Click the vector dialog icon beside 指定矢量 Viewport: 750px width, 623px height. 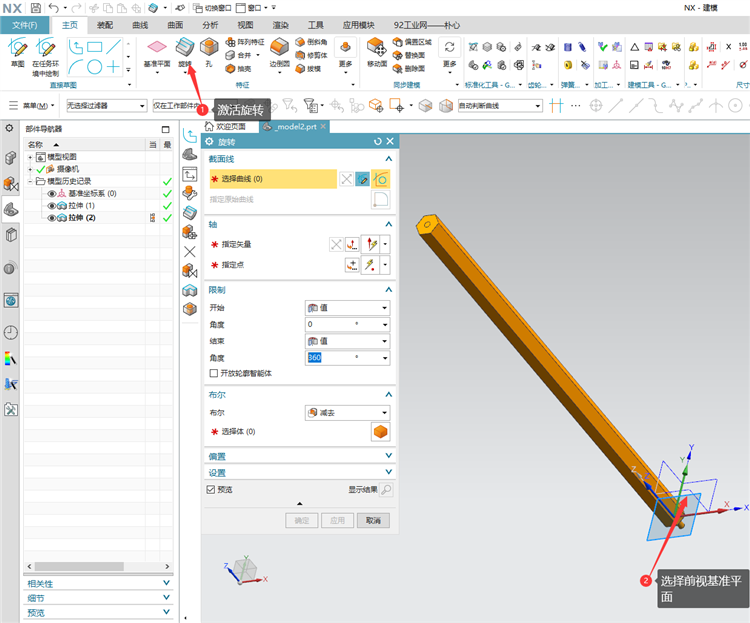click(352, 245)
